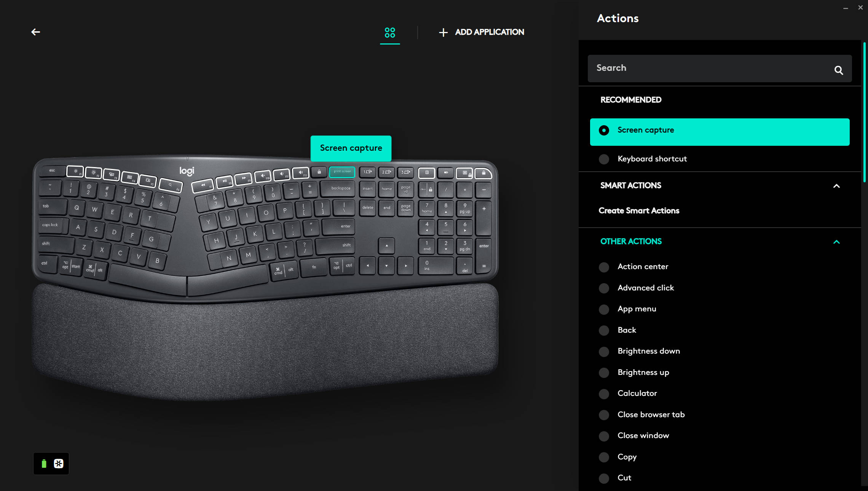The width and height of the screenshot is (868, 491).
Task: Select Keyboard shortcut radio button
Action: (x=604, y=158)
